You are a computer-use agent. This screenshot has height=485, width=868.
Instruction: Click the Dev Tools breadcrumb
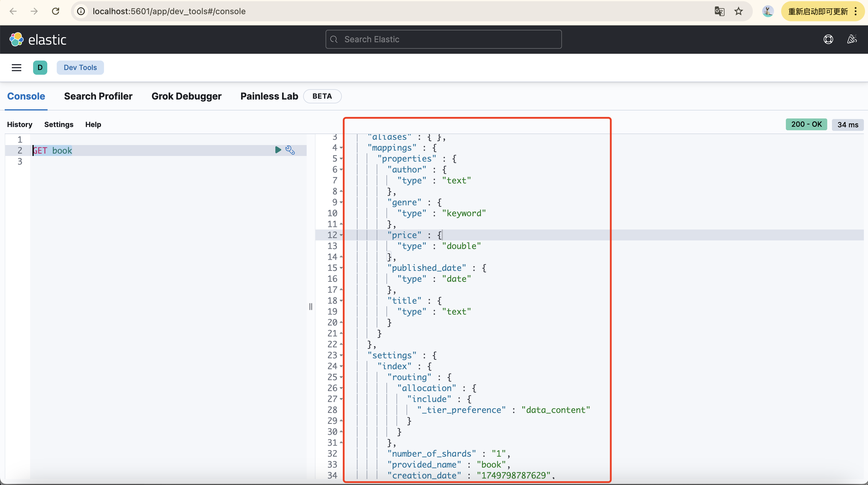tap(80, 68)
